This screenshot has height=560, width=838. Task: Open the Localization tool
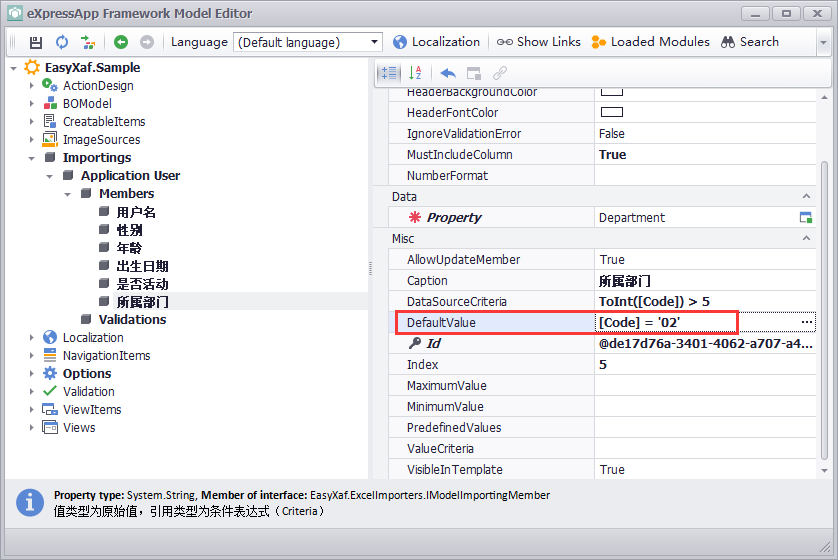[436, 42]
